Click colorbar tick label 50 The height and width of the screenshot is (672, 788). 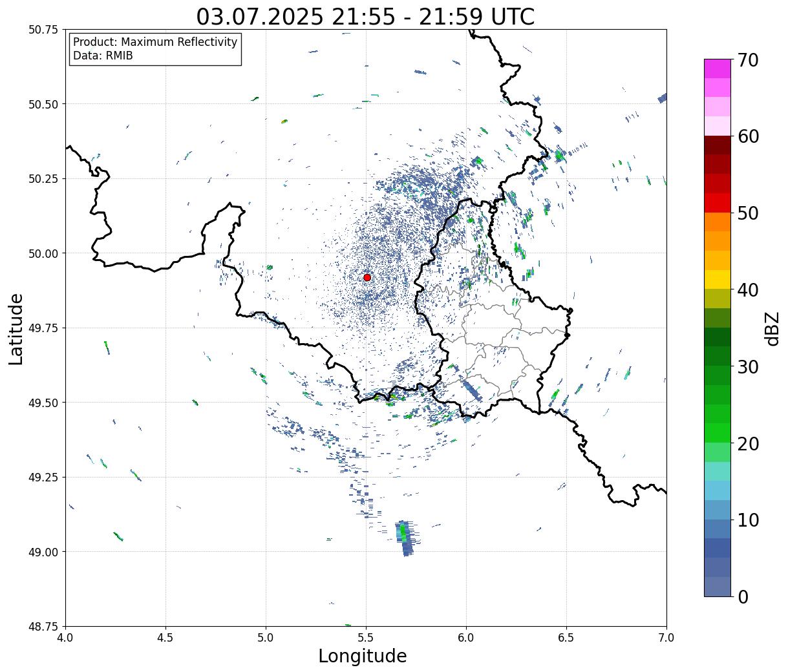coord(748,213)
